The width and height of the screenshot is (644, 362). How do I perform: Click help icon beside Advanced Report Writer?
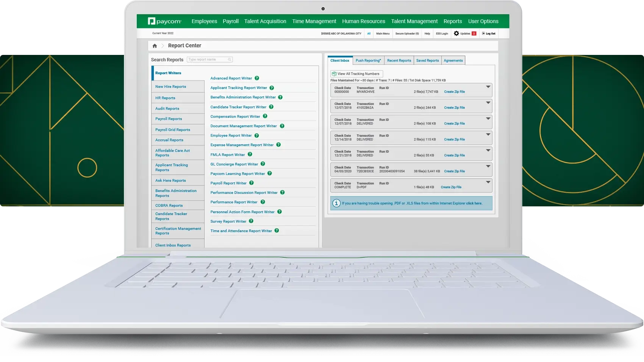coord(257,78)
